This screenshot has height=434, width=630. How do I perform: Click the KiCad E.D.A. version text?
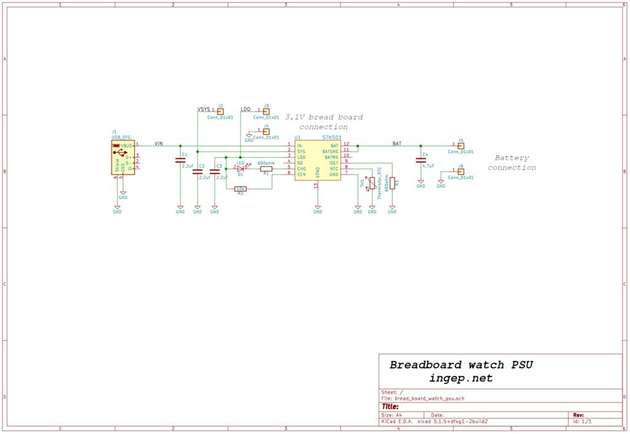coord(434,422)
